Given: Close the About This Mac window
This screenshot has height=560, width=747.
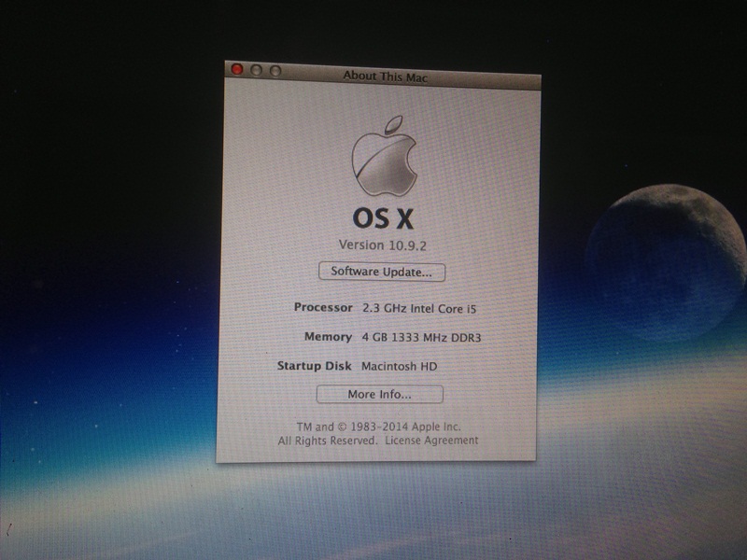Looking at the screenshot, I should click(237, 70).
